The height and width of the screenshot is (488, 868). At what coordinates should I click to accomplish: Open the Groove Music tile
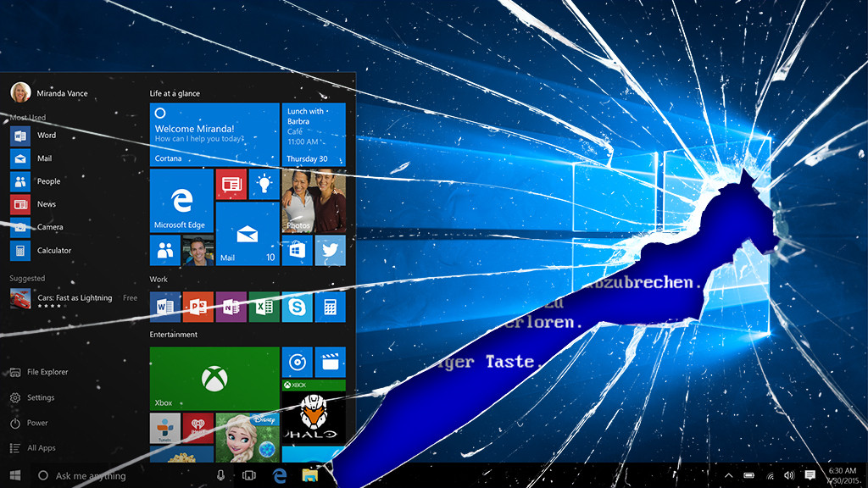(x=298, y=363)
